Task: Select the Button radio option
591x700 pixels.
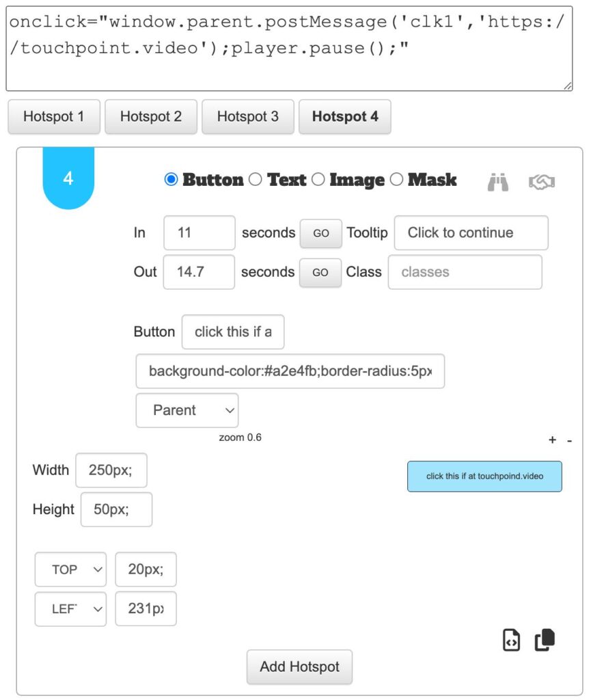Action: tap(171, 180)
